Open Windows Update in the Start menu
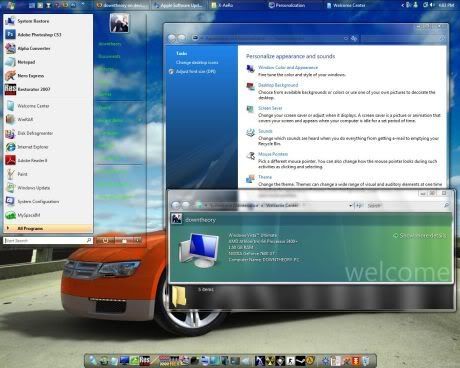 pos(48,188)
